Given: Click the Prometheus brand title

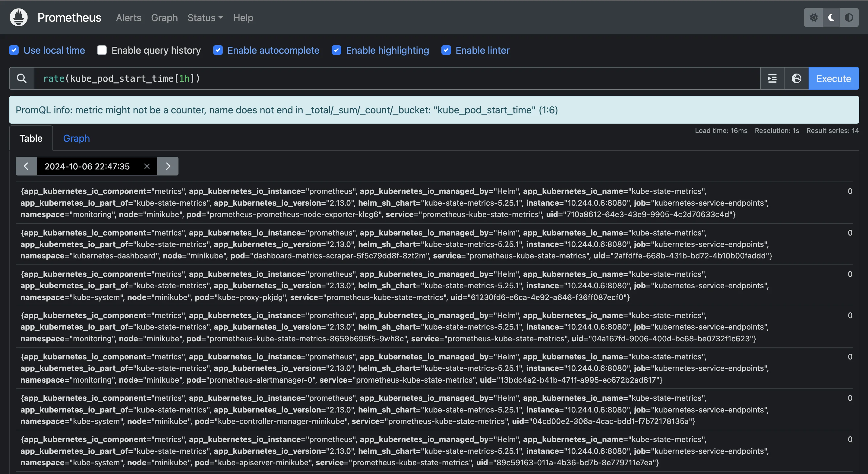Looking at the screenshot, I should [x=69, y=17].
